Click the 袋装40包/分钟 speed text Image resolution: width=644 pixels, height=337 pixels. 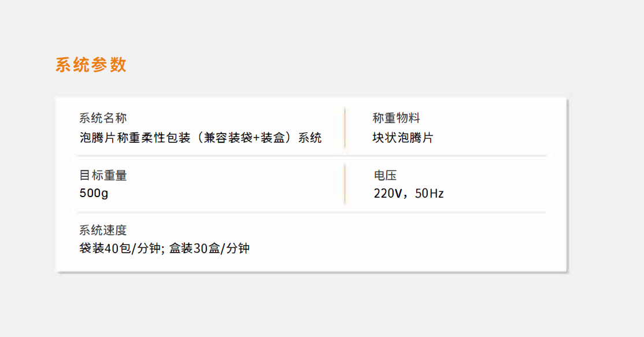tap(120, 249)
